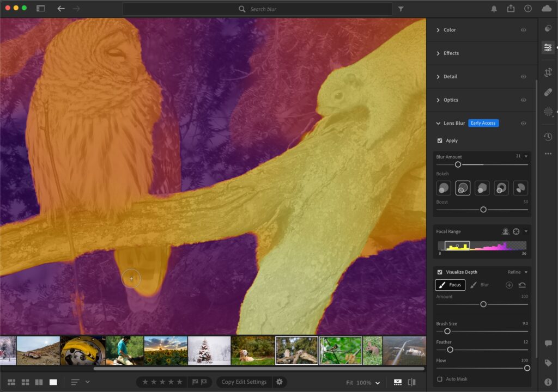Select the Focus brush button
Image resolution: width=558 pixels, height=392 pixels.
click(x=450, y=285)
